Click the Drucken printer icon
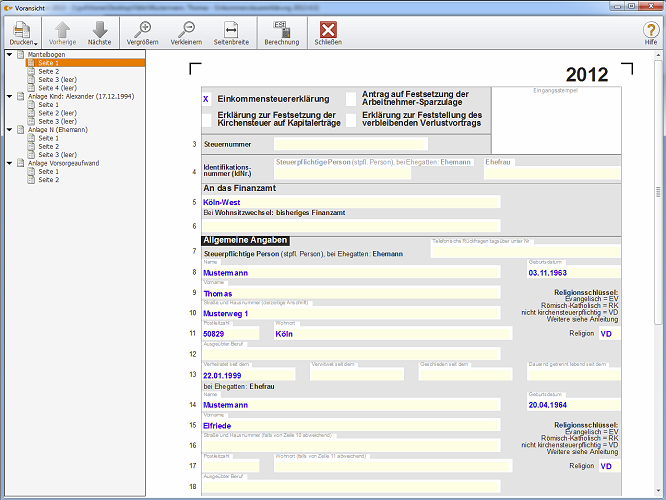 [19, 29]
